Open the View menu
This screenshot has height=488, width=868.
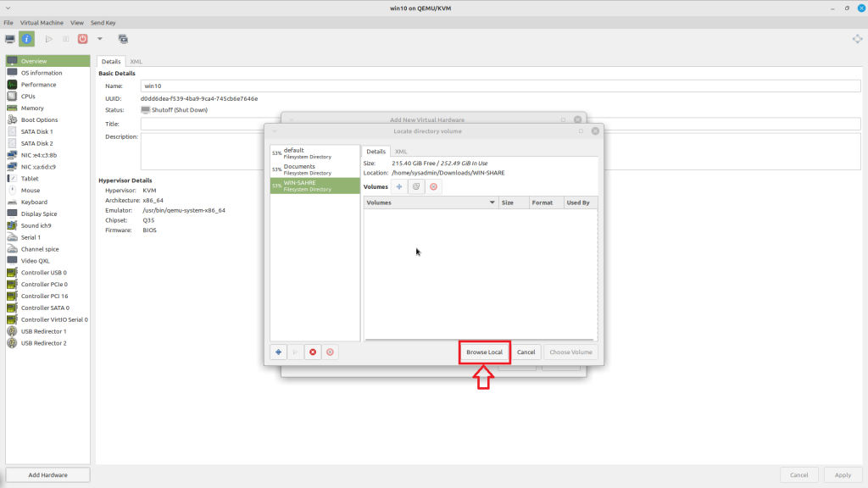77,23
